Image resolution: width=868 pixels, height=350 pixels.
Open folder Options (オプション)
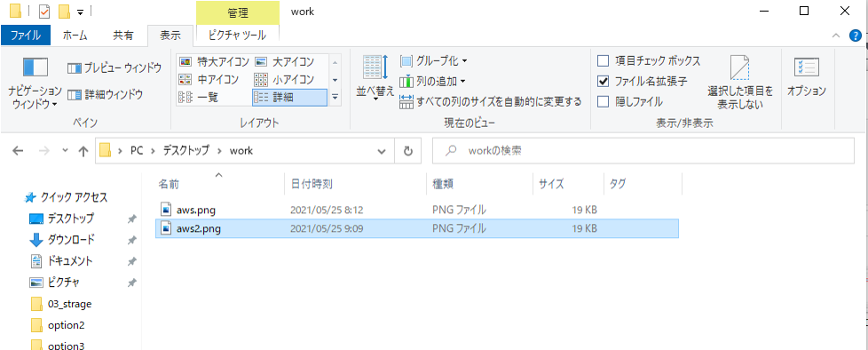[x=807, y=77]
